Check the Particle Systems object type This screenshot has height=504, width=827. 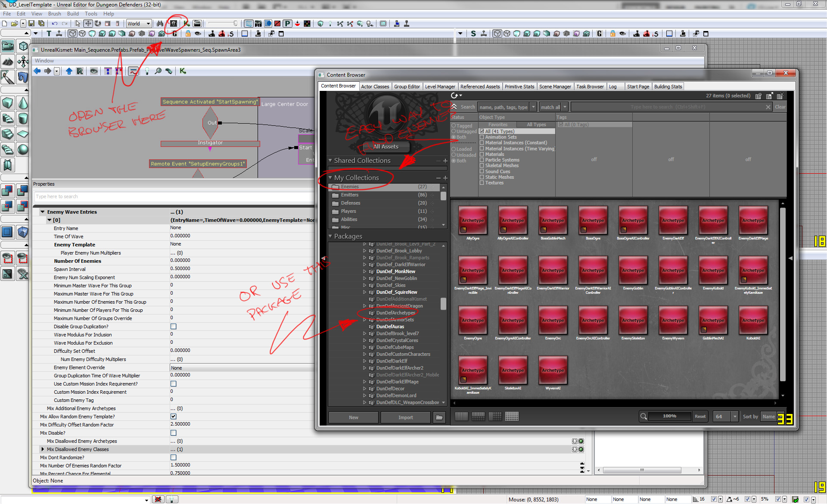click(482, 160)
